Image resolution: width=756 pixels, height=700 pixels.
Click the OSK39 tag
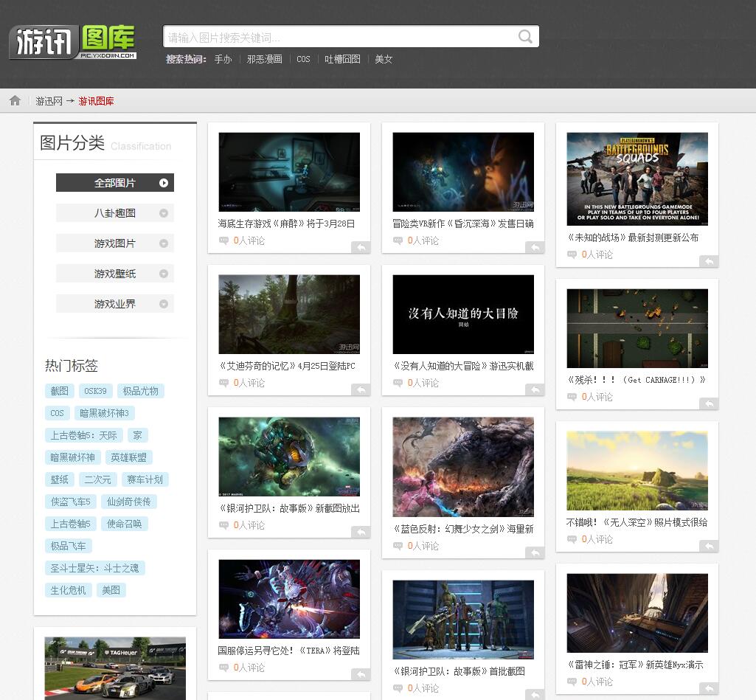(x=95, y=391)
